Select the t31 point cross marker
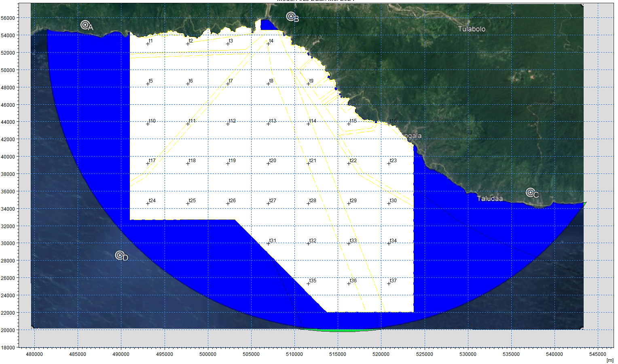This screenshot has width=618, height=364. tap(268, 243)
